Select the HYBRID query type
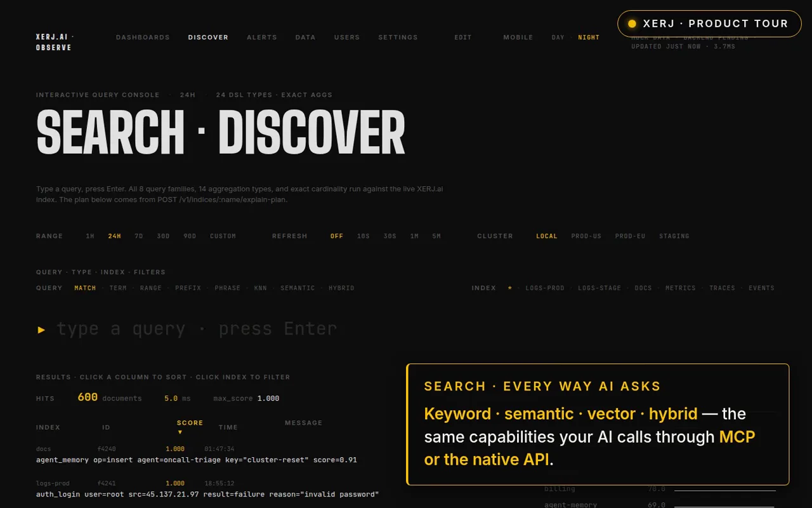The width and height of the screenshot is (812, 508). point(341,288)
